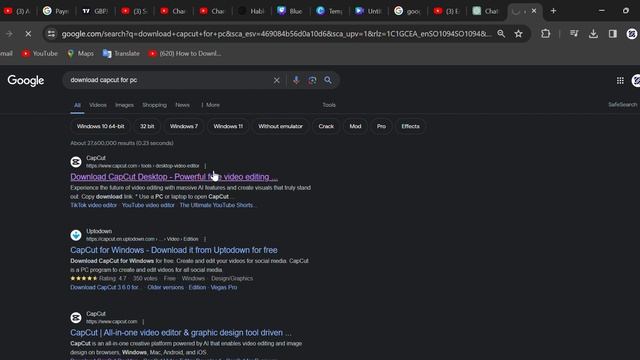Screen dimensions: 640x360
Task: Open a new tab with plus button
Action: tap(553, 11)
